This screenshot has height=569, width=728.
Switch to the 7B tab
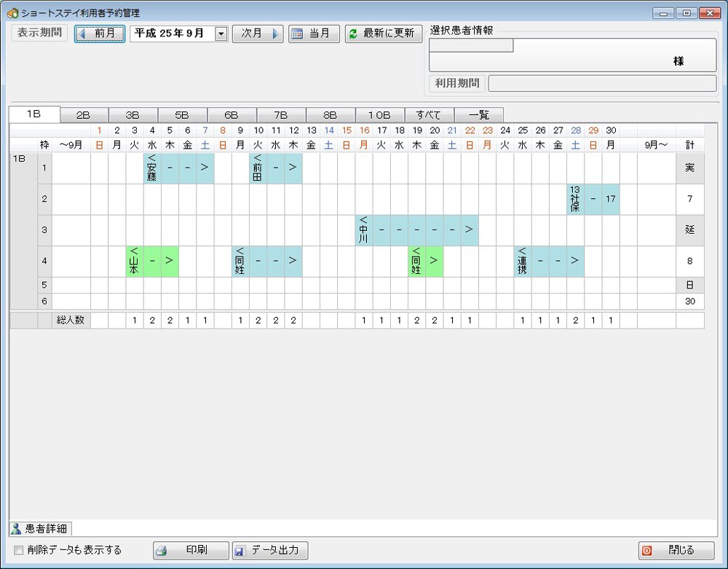(281, 115)
